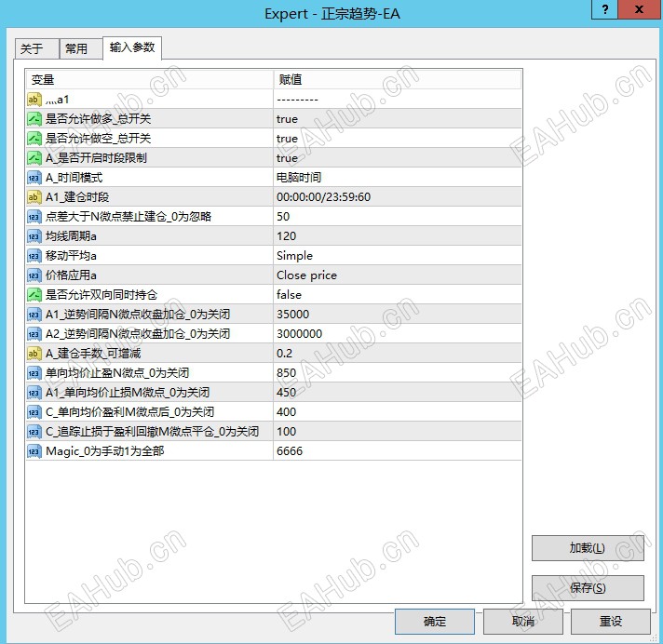Click the integer icon beside A2_逆势间隔N微点收盘加仓
The height and width of the screenshot is (644, 663).
click(x=34, y=334)
